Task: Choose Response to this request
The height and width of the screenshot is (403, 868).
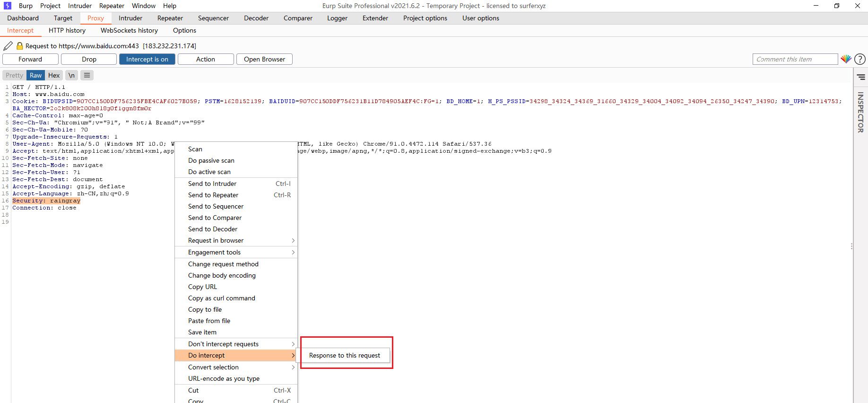Action: coord(345,355)
